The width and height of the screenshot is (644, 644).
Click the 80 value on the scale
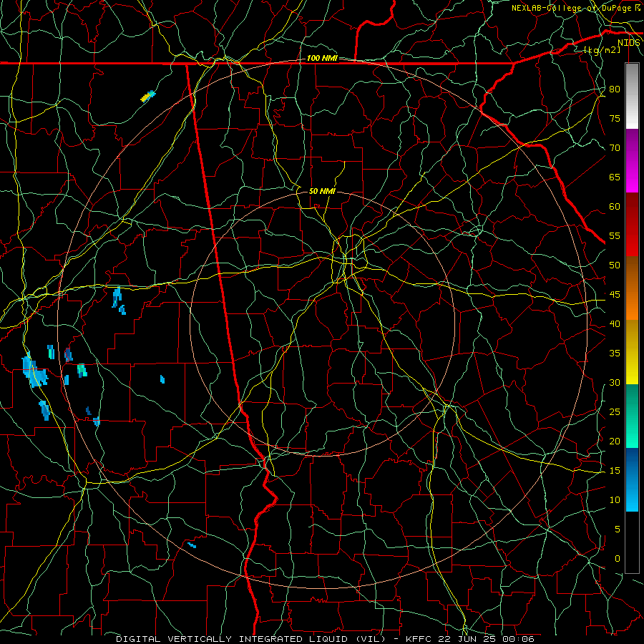(x=615, y=89)
